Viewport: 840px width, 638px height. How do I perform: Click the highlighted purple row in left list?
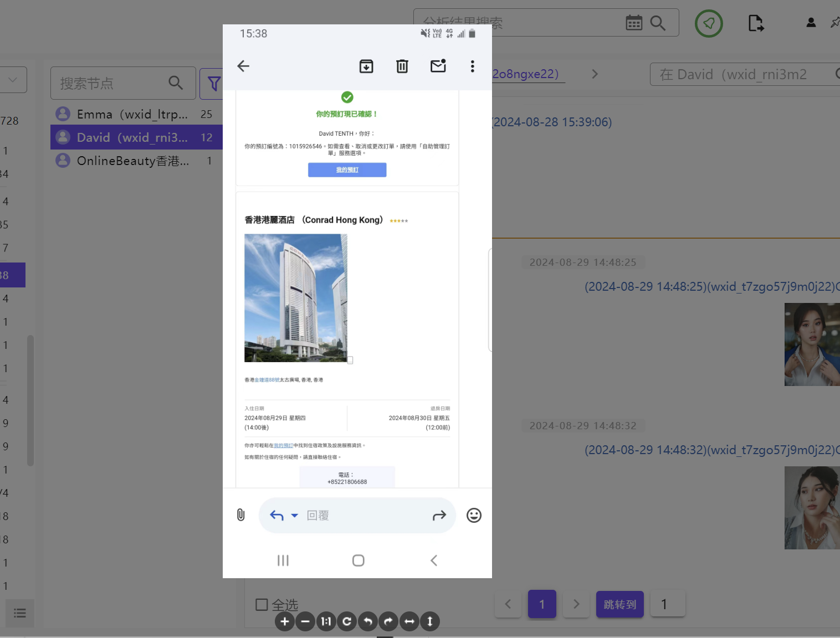(x=13, y=275)
